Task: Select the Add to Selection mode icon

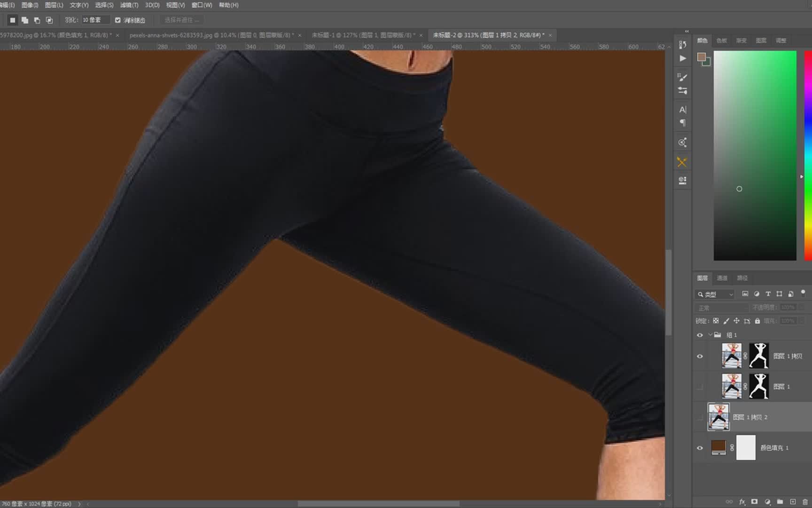Action: coord(25,20)
